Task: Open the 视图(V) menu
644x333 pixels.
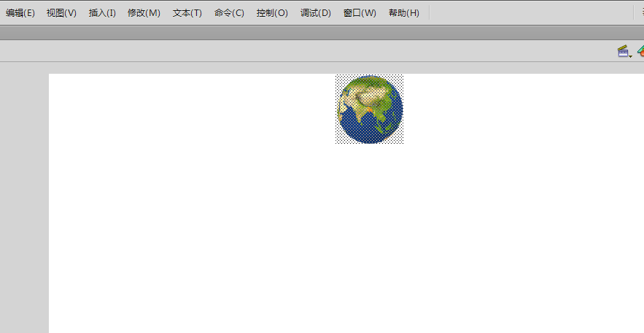Action: coord(61,13)
